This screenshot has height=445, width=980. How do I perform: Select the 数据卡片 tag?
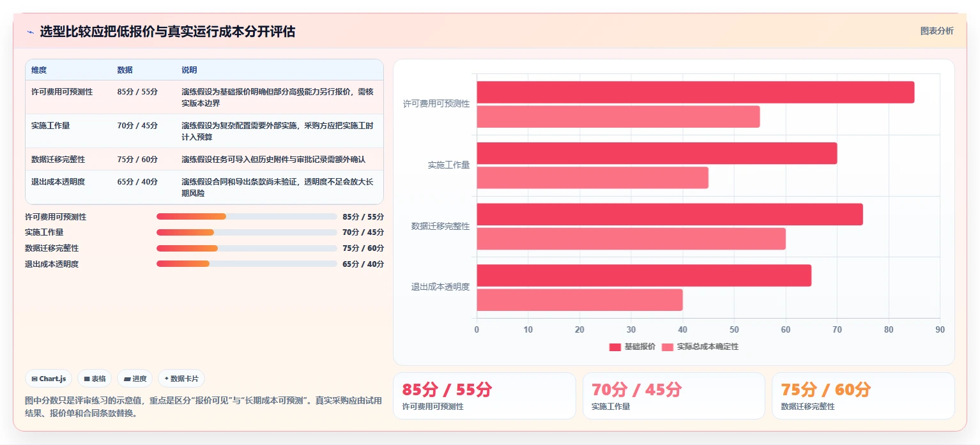(x=181, y=379)
